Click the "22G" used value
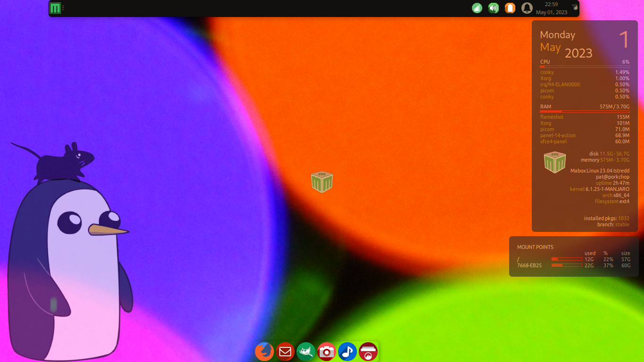 click(589, 265)
